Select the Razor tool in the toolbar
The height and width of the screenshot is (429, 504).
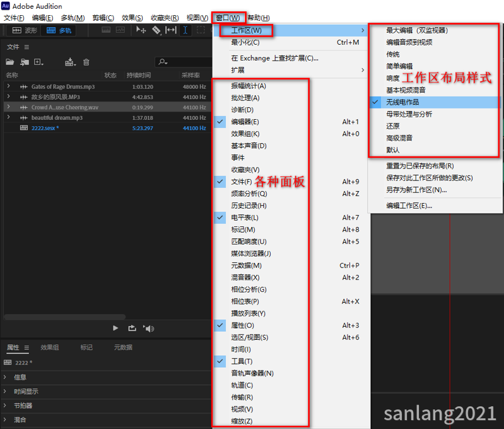(156, 30)
